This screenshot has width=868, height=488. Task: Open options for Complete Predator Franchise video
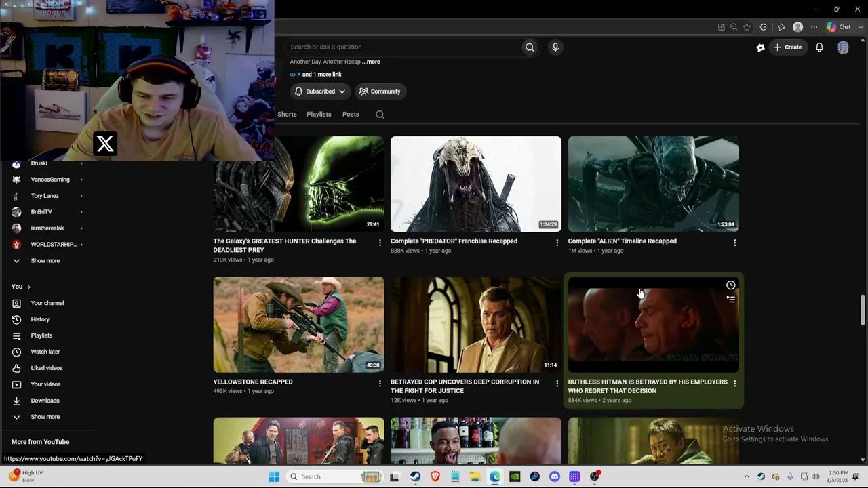(x=557, y=243)
